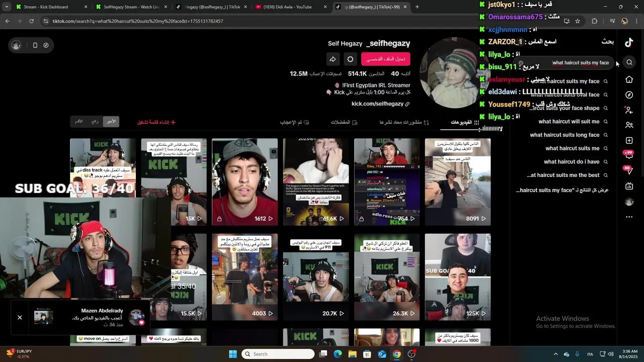This screenshot has height=362, width=644.
Task: Bookmark this page with star icon
Action: pyautogui.click(x=578, y=21)
